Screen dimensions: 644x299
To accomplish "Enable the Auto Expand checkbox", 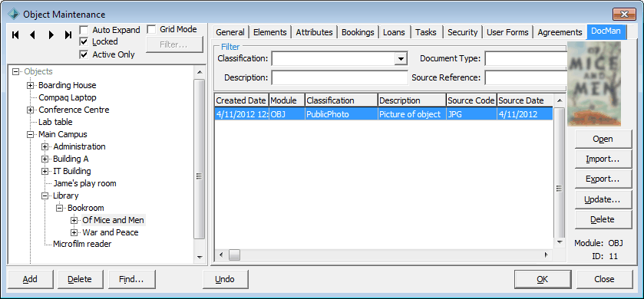I will 84,30.
